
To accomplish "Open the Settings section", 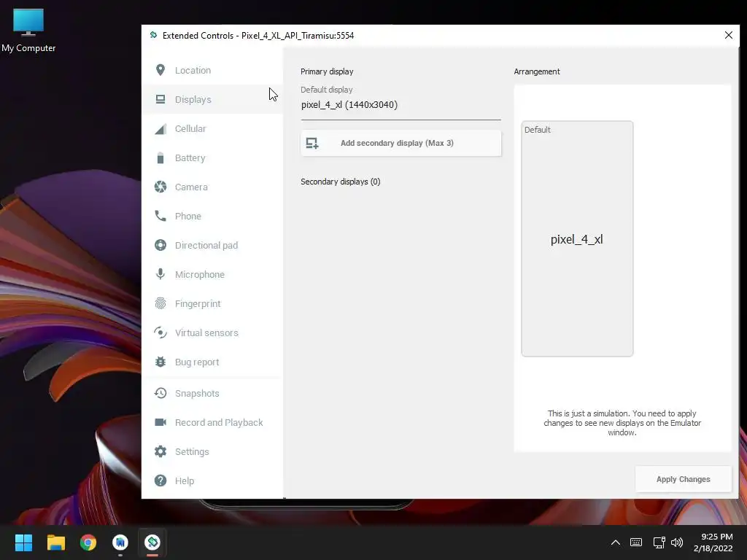I will (x=212, y=451).
